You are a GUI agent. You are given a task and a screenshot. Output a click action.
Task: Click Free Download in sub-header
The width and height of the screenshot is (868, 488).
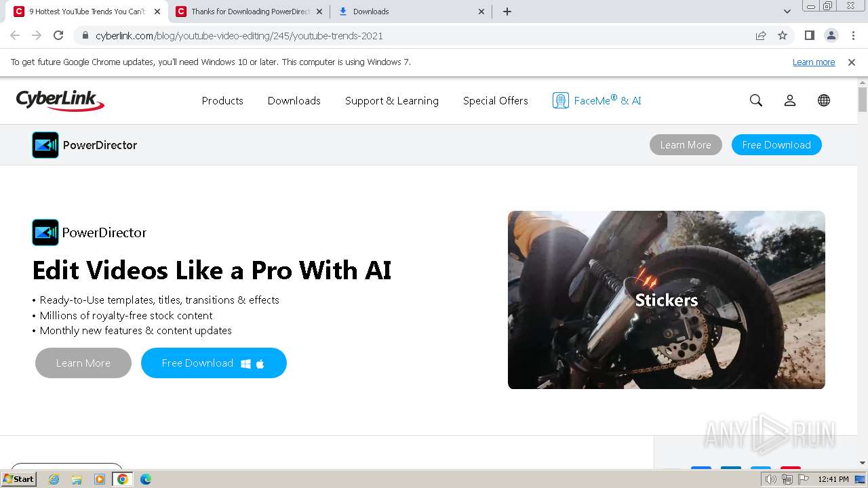click(776, 145)
